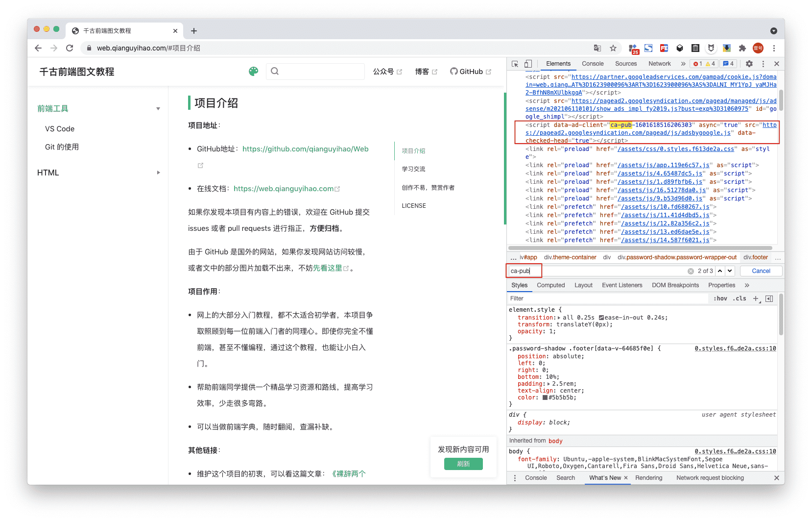Select div.footer in the breadcrumb
This screenshot has height=521, width=812.
[x=756, y=257]
